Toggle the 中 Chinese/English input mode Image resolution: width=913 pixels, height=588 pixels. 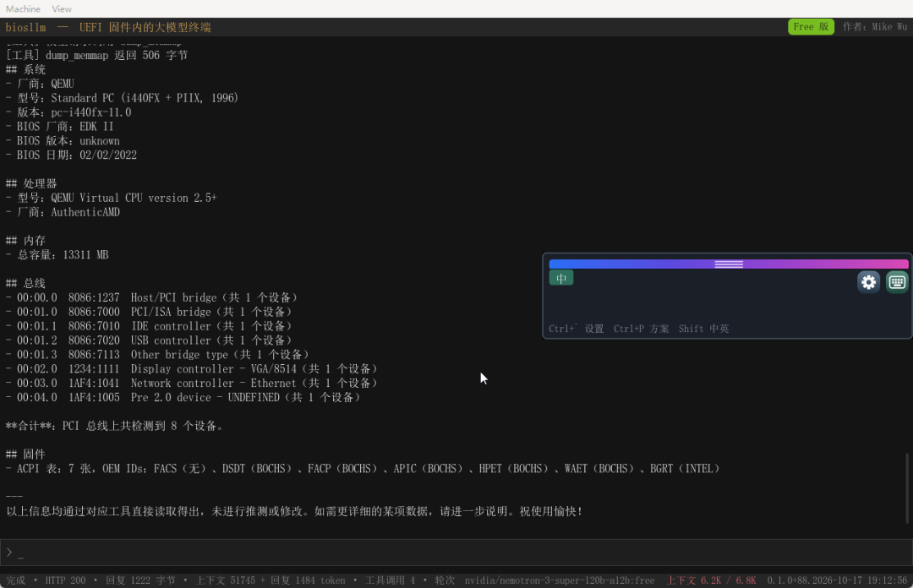561,278
